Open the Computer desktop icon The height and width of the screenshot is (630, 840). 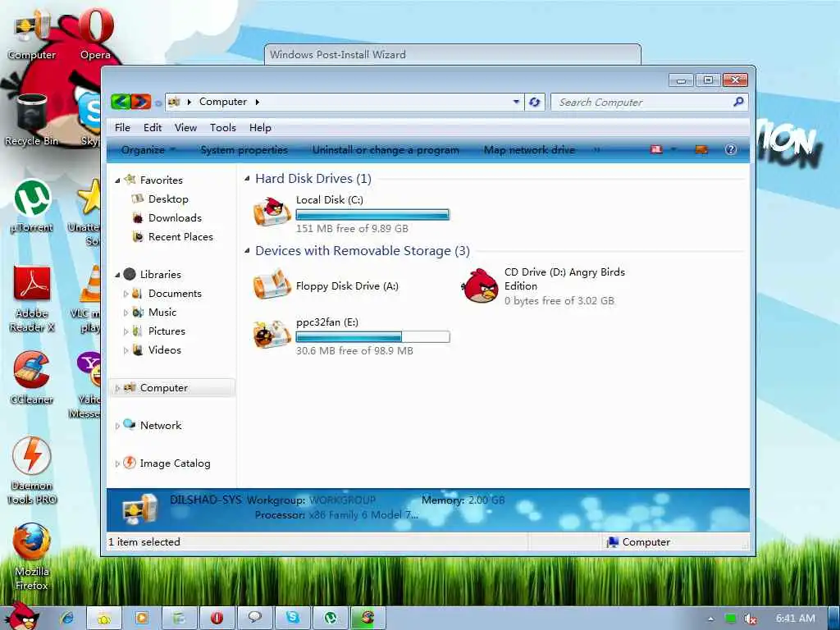click(x=32, y=33)
